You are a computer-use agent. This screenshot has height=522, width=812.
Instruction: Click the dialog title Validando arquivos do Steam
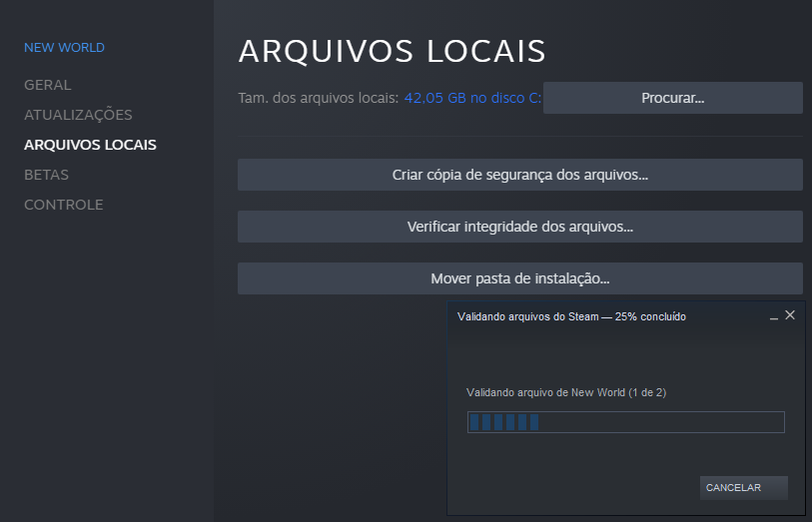click(571, 316)
